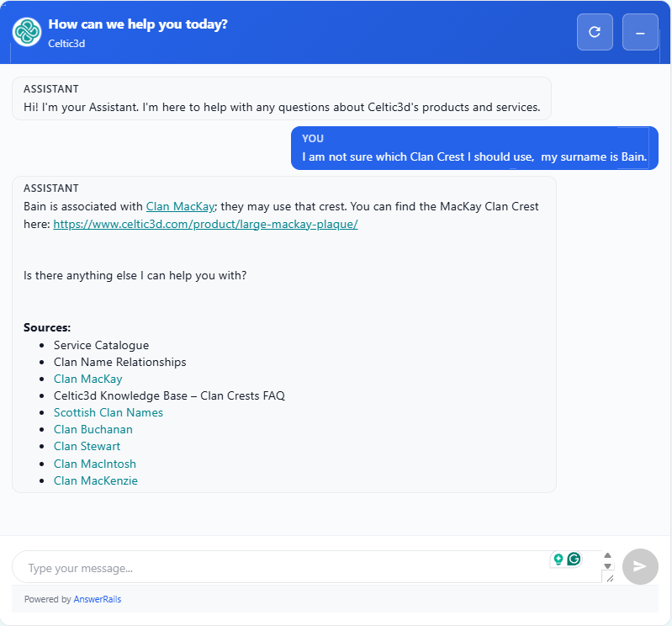Click 'Service Catalogue' source text

pos(101,345)
